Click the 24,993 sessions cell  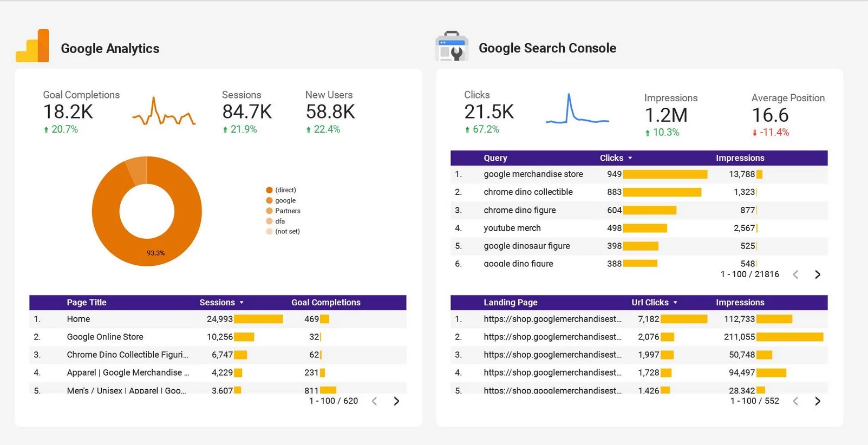click(x=219, y=319)
